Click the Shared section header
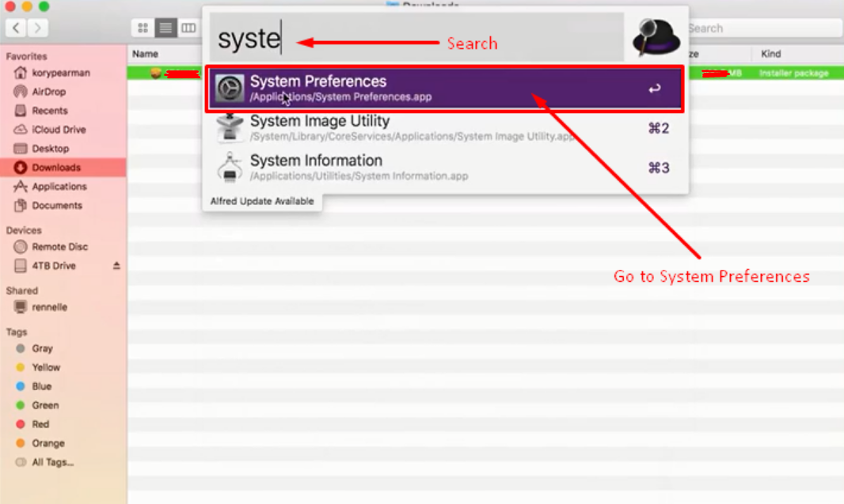Image resolution: width=844 pixels, height=504 pixels. pos(22,290)
